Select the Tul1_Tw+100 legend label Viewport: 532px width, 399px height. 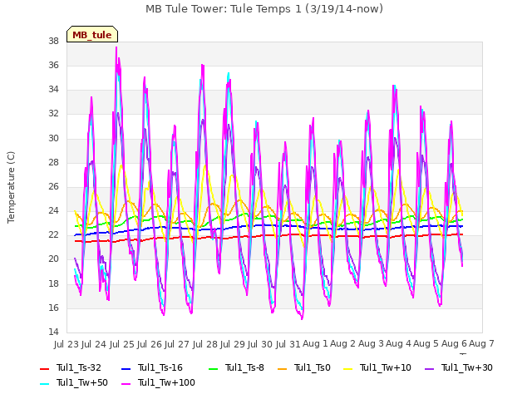pyautogui.click(x=166, y=382)
